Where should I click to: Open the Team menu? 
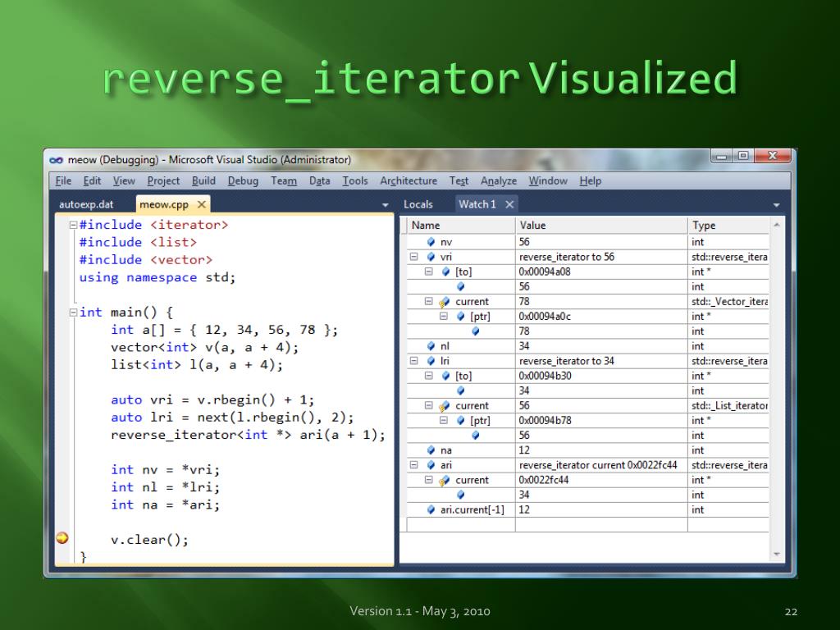(283, 181)
